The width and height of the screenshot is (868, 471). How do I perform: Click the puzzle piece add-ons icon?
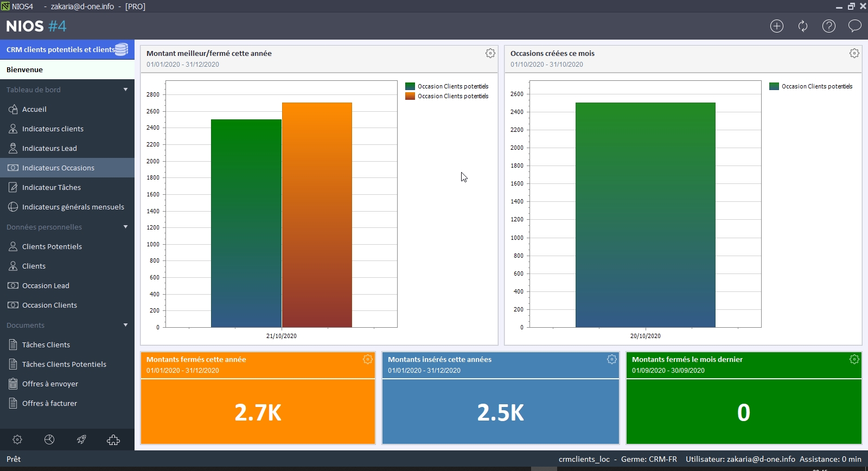[113, 440]
